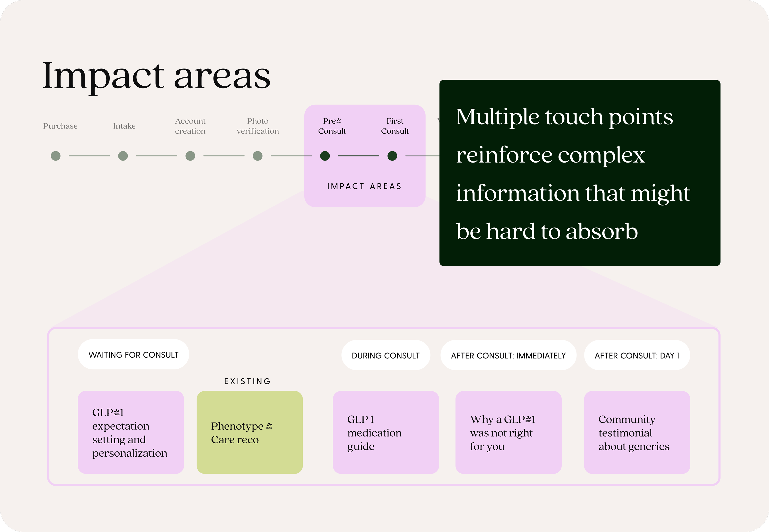Viewport: 769px width, 532px height.
Task: Click the Account creation timeline dot
Action: point(190,156)
